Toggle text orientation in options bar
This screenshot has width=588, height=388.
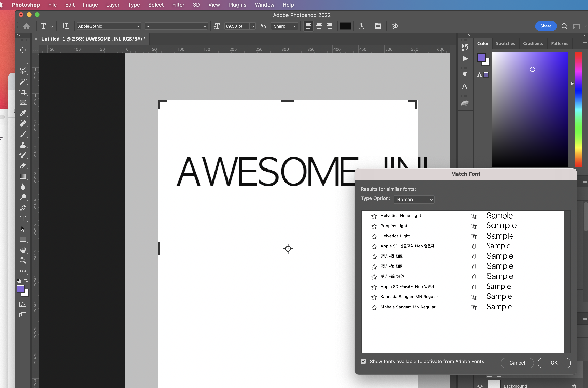(66, 26)
